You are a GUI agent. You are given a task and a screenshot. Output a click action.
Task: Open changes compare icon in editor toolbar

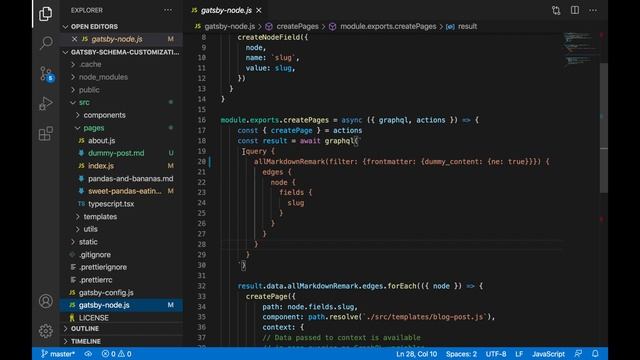click(556, 10)
